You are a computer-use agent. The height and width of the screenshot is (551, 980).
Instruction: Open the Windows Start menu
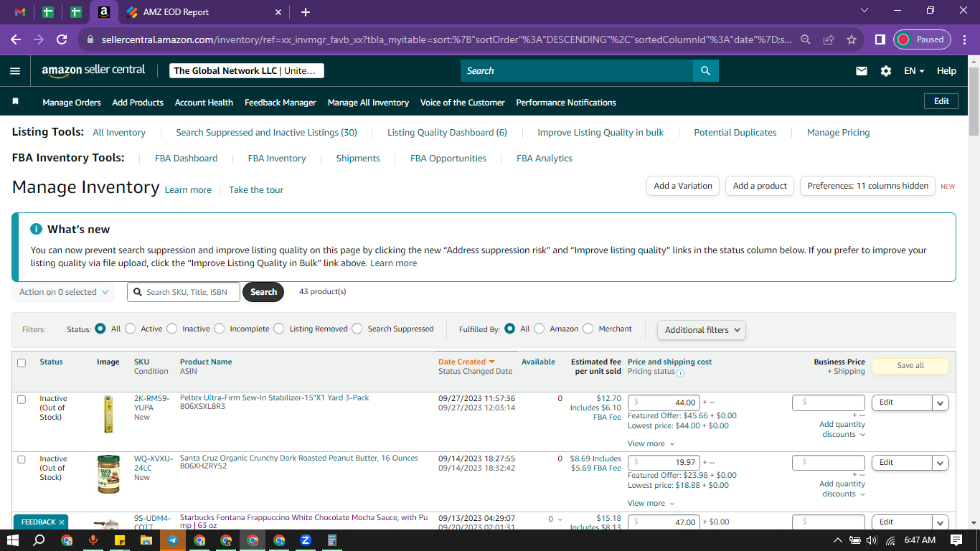pos(12,540)
